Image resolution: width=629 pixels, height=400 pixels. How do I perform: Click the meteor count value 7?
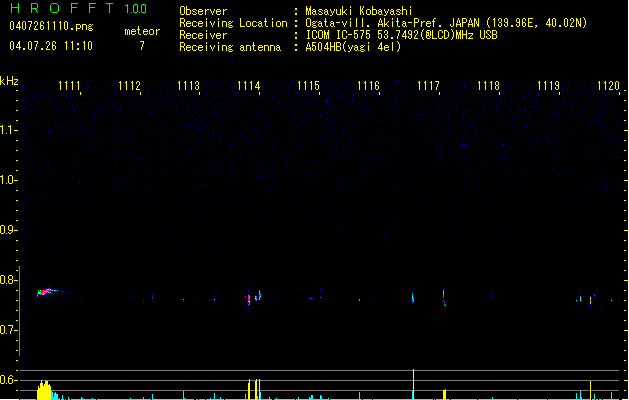(142, 46)
